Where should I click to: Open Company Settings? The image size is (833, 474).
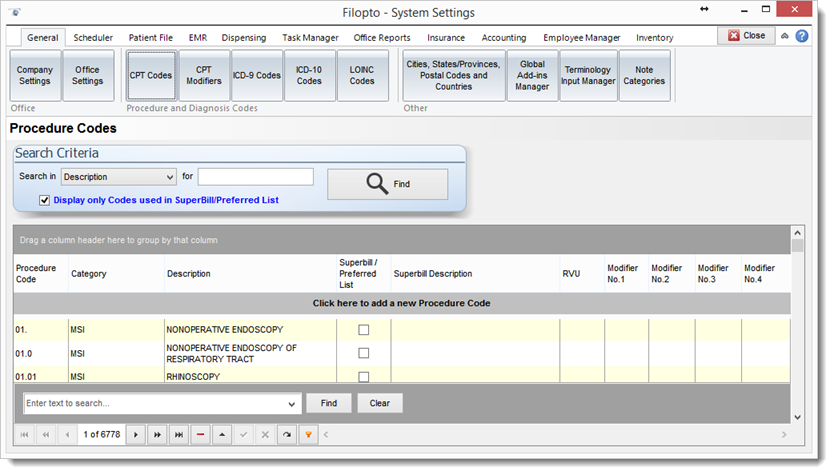point(35,75)
